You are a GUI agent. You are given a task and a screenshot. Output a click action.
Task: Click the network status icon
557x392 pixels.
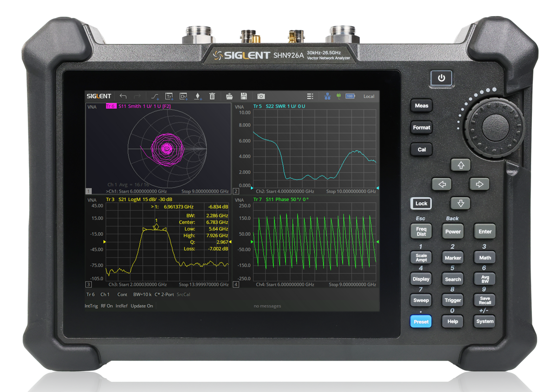coord(327,96)
